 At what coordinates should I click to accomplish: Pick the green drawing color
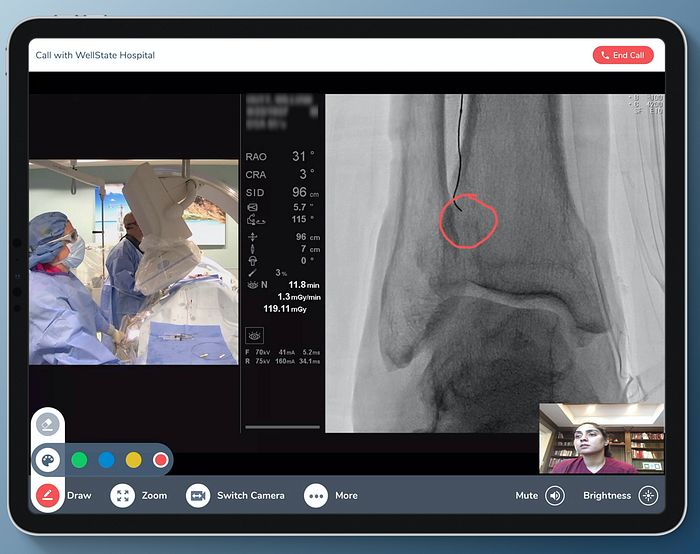click(79, 460)
